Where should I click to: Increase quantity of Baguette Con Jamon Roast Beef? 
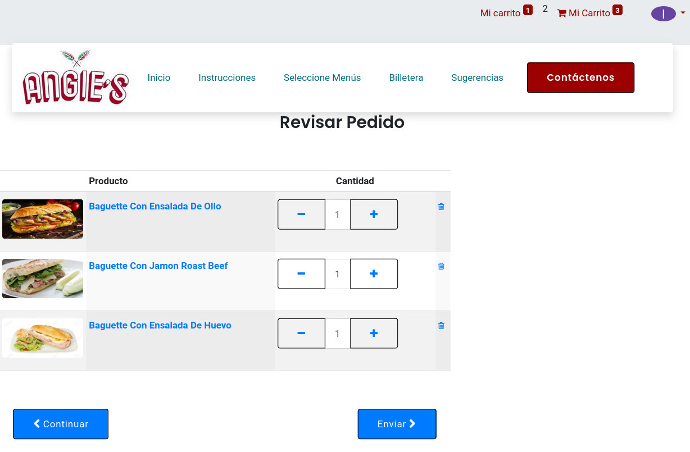374,274
